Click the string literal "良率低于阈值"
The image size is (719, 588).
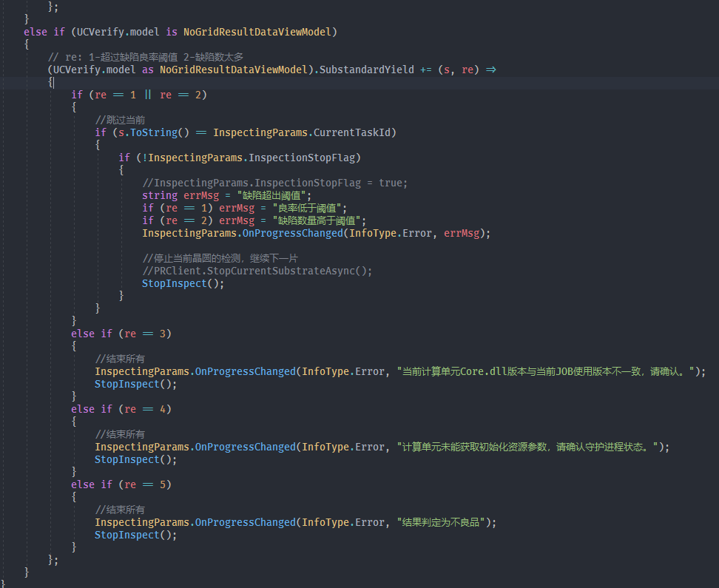tap(307, 209)
